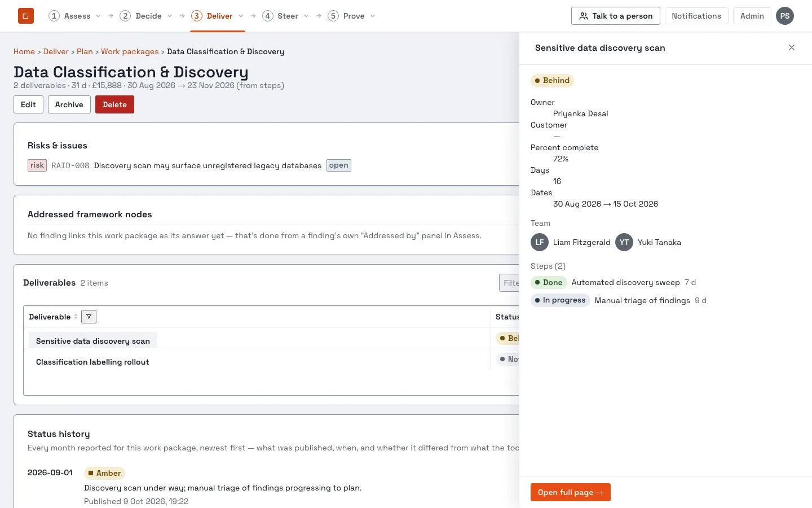Click the Automated discovery sweep step
Viewport: 812px width, 508px height.
(x=626, y=282)
